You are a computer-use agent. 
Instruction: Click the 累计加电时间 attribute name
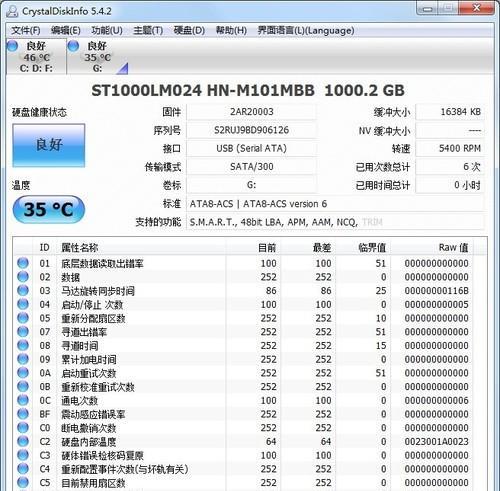click(x=89, y=359)
